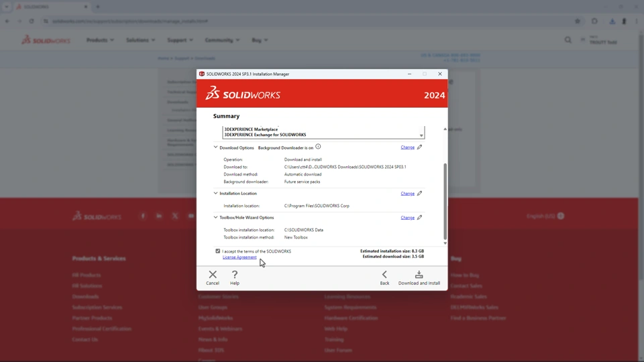Click C:\SOLIDWORKS Data toolbox location text
This screenshot has width=644, height=362.
303,230
